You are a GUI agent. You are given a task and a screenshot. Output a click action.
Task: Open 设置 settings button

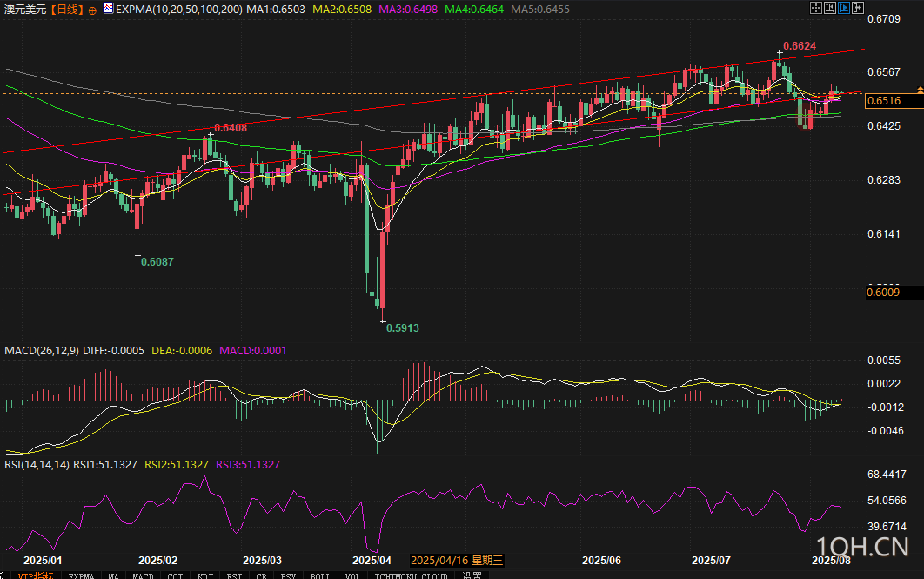pos(472,576)
